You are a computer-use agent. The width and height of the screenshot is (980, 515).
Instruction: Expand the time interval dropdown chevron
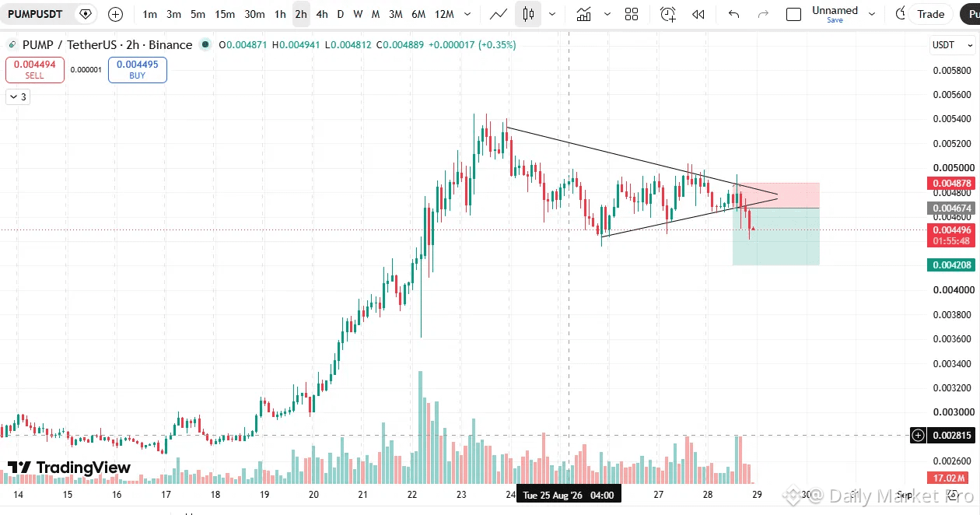point(467,14)
